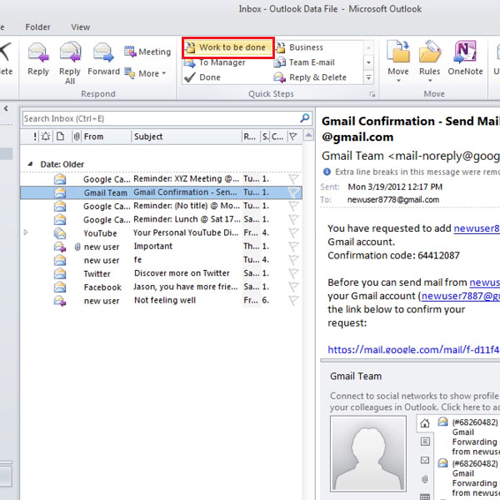Flag the YouTube message
500x500 pixels.
point(293,233)
